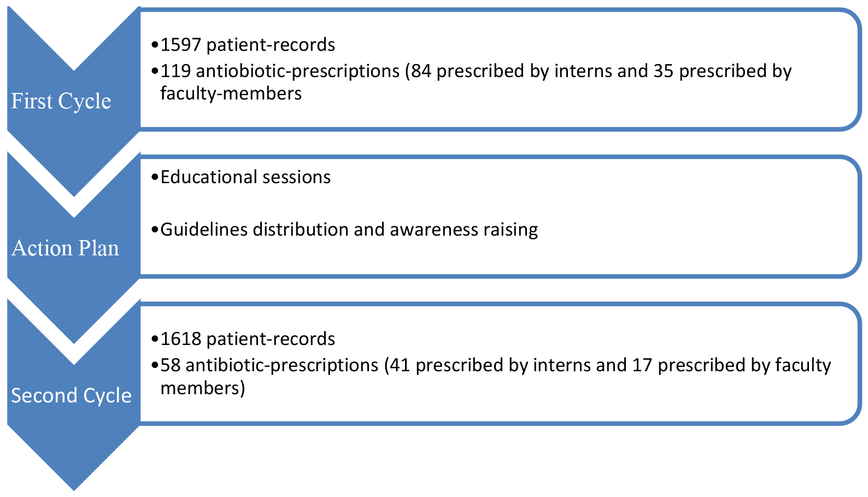Click the 17 prescribed by faculty text
Viewport: 868px width, 497px height.
(x=732, y=365)
